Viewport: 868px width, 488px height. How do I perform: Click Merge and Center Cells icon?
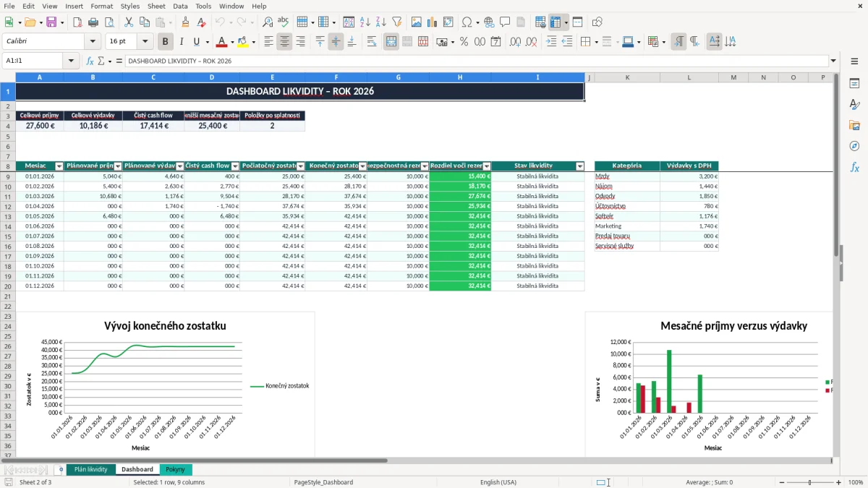pyautogui.click(x=391, y=42)
